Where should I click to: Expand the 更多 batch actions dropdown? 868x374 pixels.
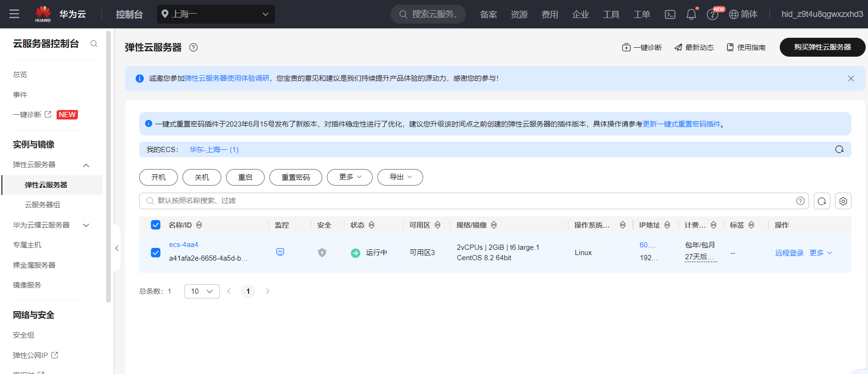coord(350,177)
